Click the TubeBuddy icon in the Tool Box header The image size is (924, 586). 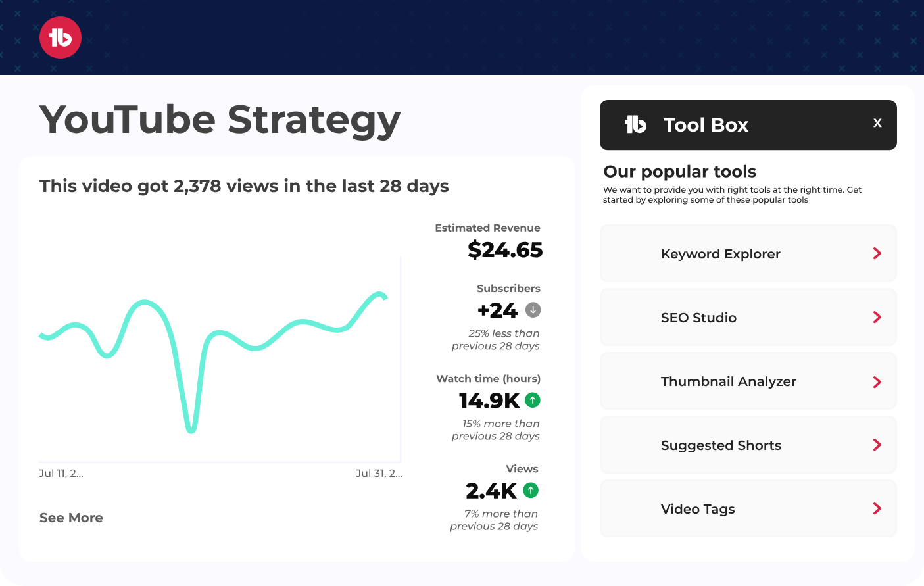(x=635, y=124)
